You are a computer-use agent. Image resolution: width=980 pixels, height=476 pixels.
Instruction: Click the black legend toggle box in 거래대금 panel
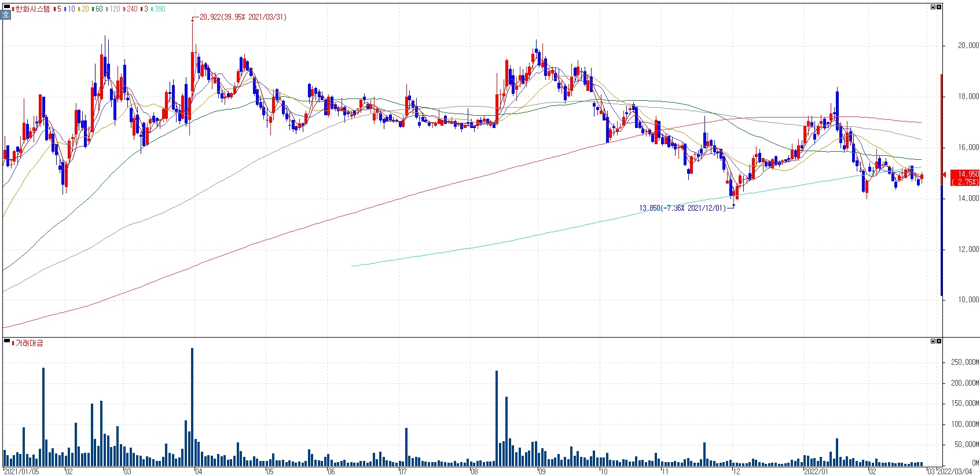(x=7, y=340)
